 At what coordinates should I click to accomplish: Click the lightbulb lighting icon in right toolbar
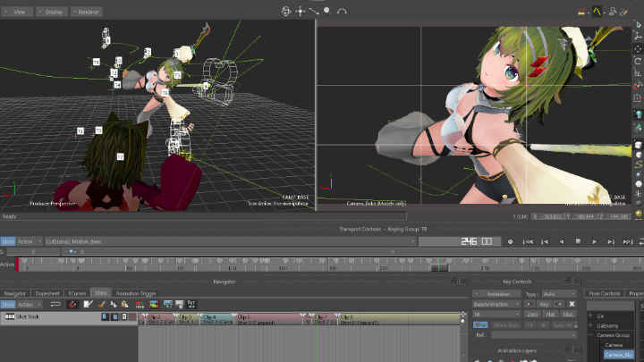(x=639, y=114)
